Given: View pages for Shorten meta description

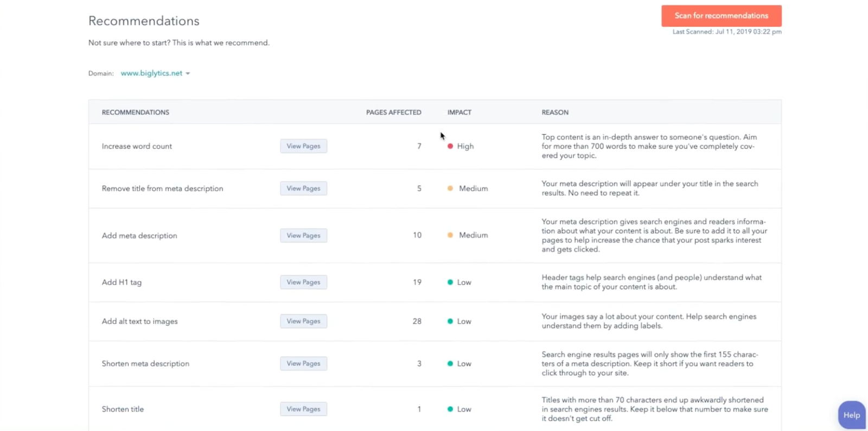Looking at the screenshot, I should coord(303,364).
